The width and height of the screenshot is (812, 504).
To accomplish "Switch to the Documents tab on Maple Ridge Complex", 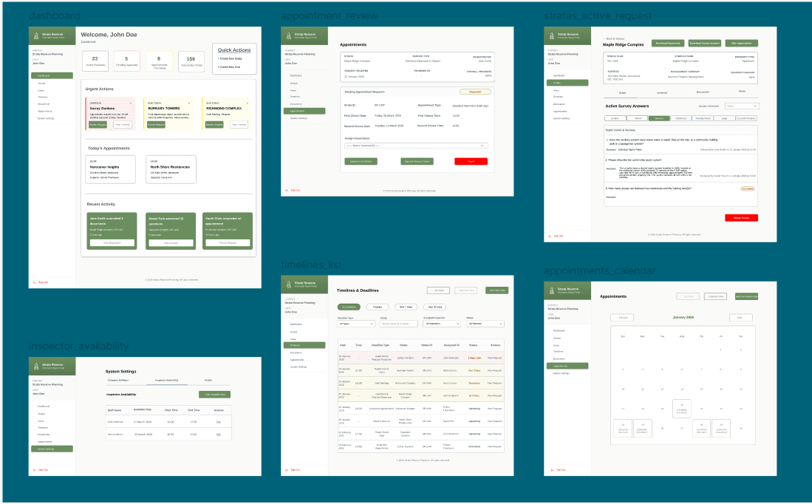I will tap(703, 92).
